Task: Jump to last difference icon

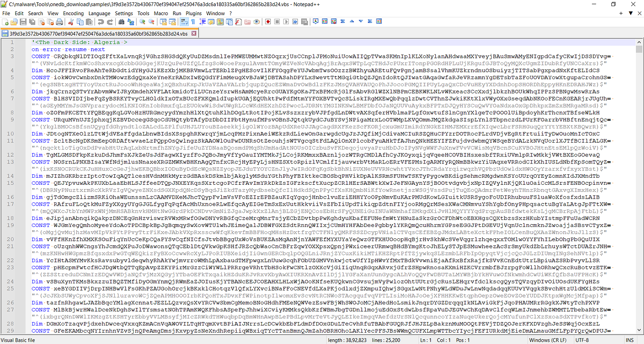Action: pos(370,21)
